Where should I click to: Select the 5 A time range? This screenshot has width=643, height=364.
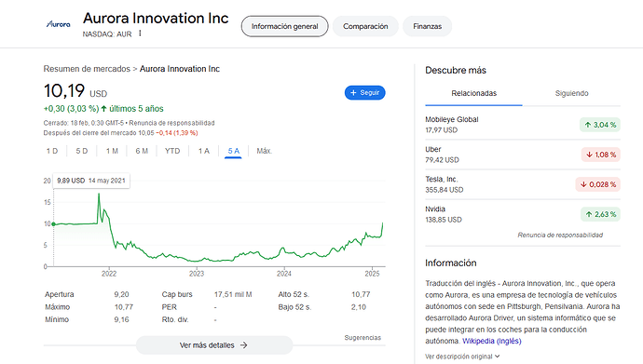coord(233,151)
